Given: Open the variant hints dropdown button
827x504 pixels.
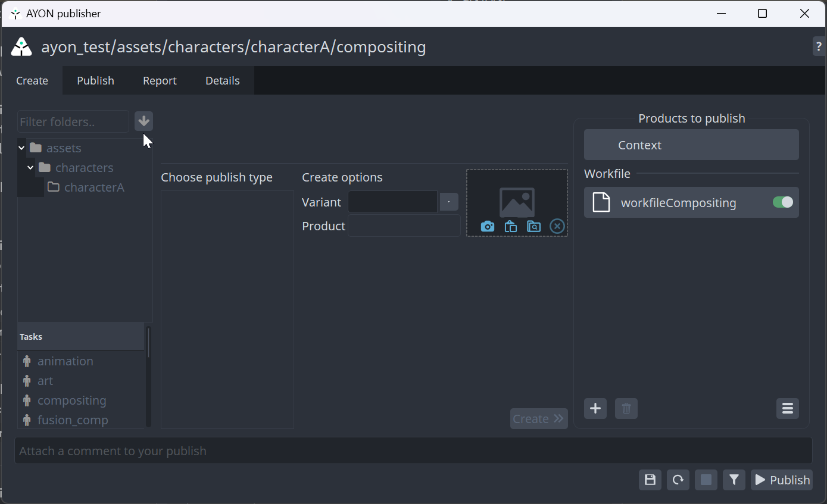Looking at the screenshot, I should (449, 202).
